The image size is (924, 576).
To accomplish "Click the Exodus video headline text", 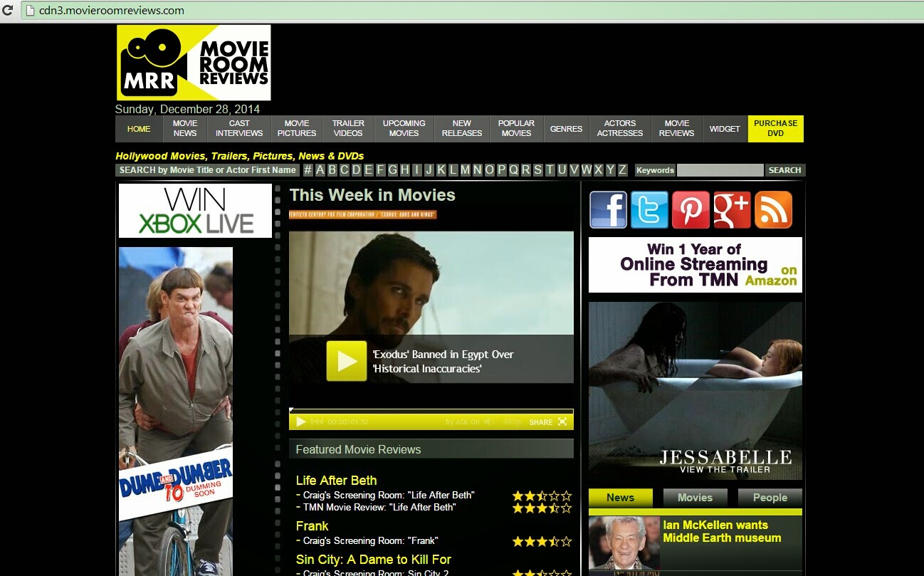I will tap(443, 361).
